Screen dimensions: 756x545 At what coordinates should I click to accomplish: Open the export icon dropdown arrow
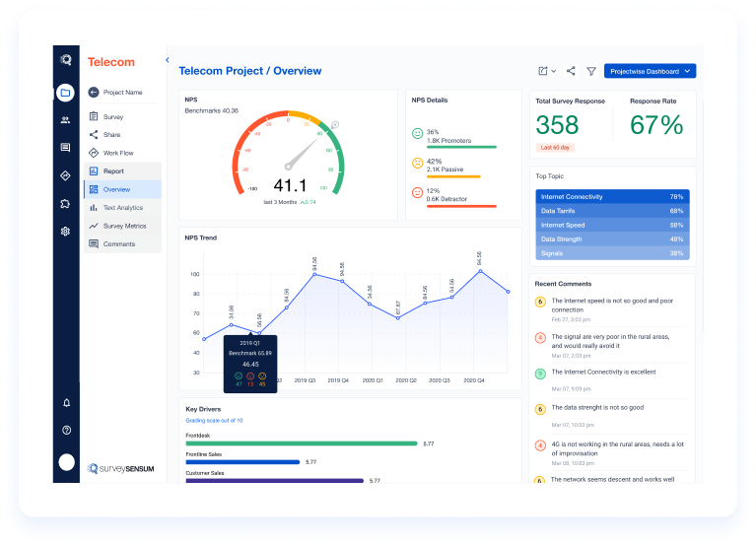click(554, 71)
